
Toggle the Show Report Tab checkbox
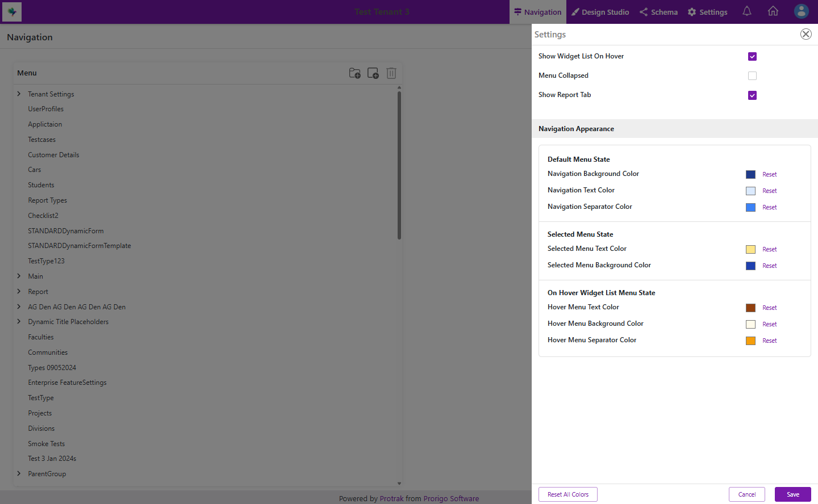(x=752, y=95)
